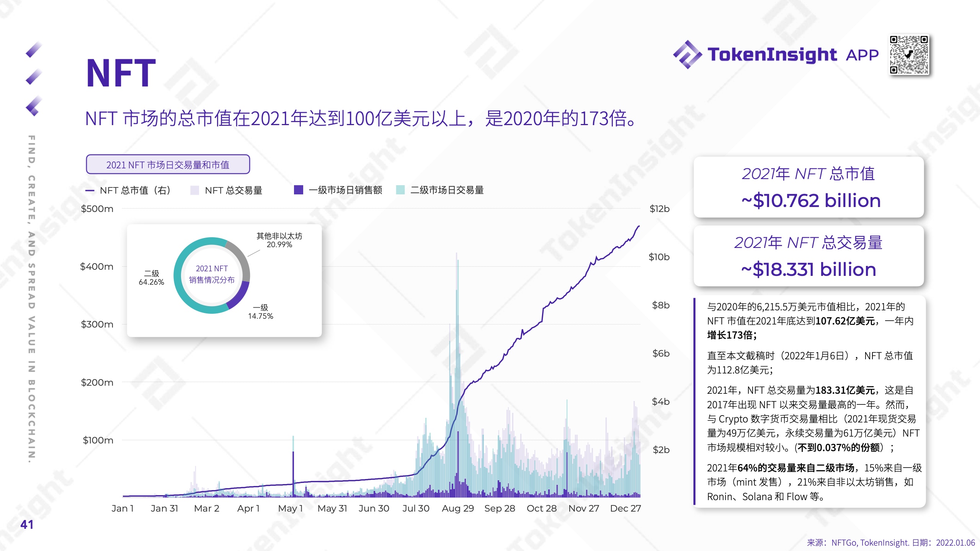The image size is (980, 551).
Task: Click the APP label beside the logo
Action: pos(862,55)
